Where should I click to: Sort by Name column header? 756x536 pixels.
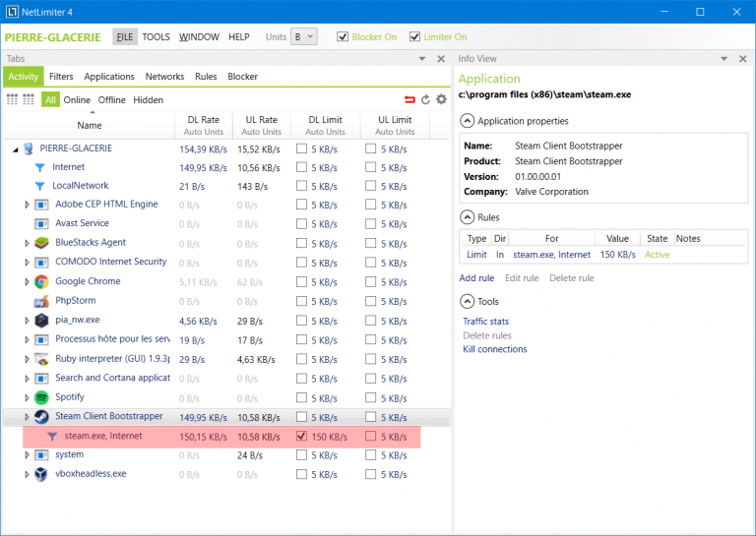point(90,125)
